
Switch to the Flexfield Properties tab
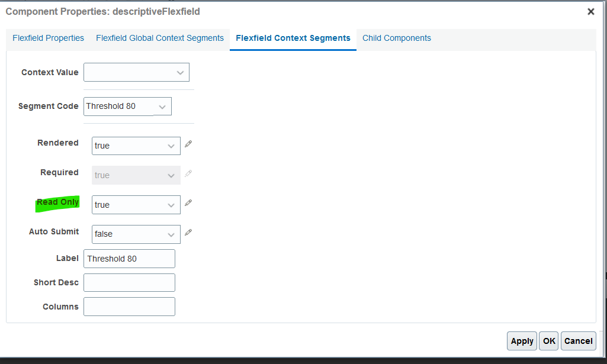point(48,38)
